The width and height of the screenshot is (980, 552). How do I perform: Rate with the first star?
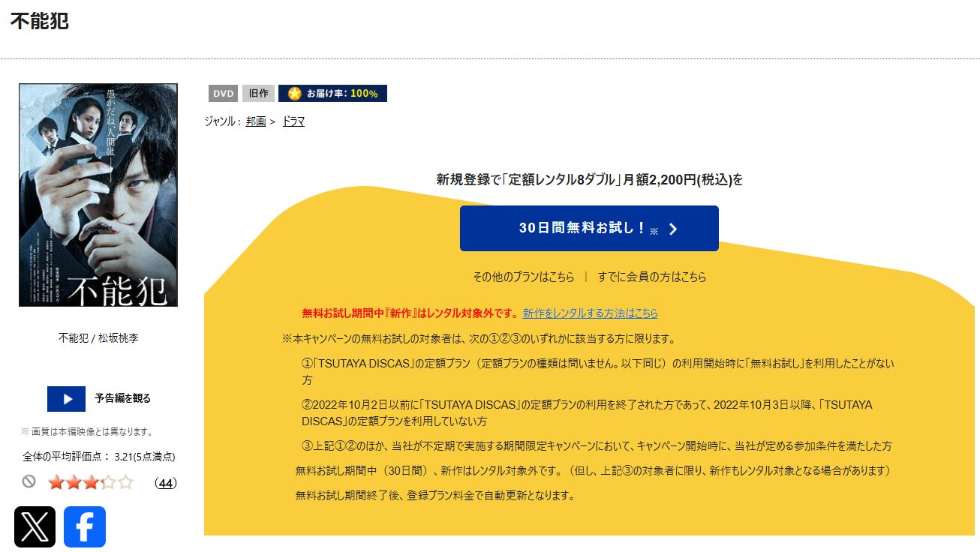pyautogui.click(x=56, y=482)
